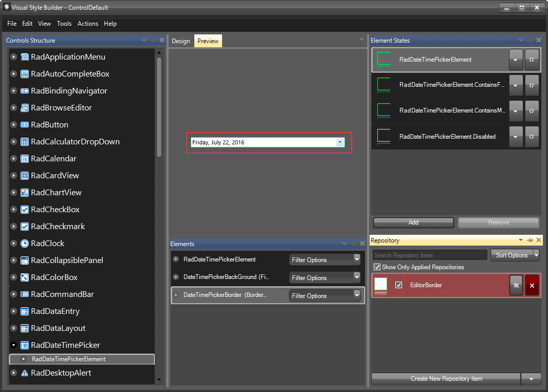Click the wrench edit icon on EditorBorder item
This screenshot has height=392, width=548.
click(516, 285)
